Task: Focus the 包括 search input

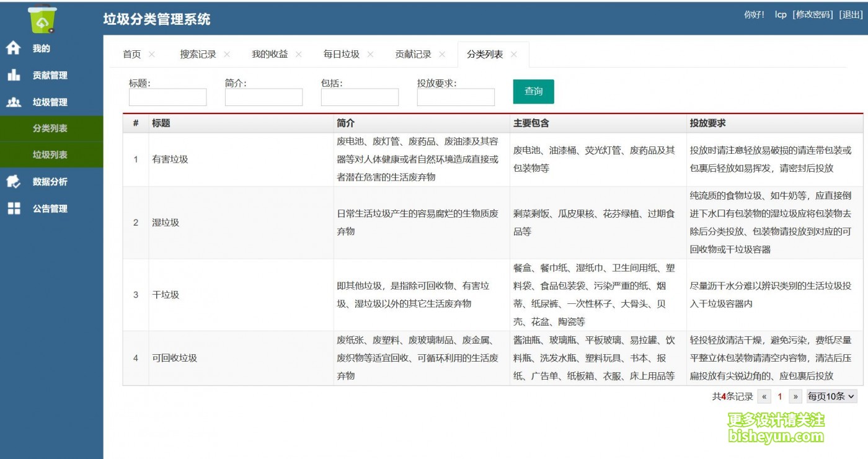Action: pos(360,97)
